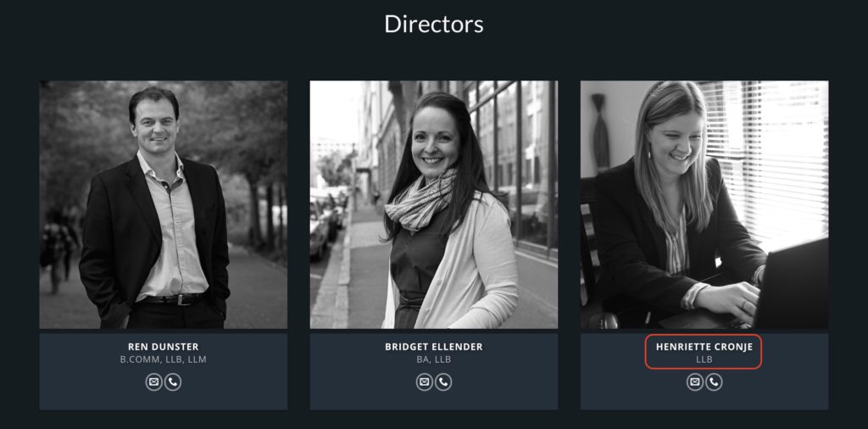
Task: Click Ren Dunster's email envelope icon
Action: [x=154, y=382]
